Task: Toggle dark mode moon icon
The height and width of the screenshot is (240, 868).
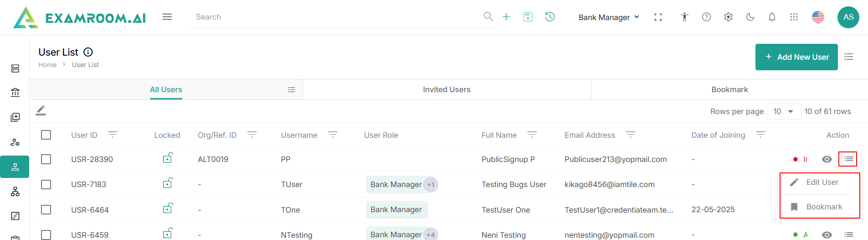Action: pyautogui.click(x=750, y=17)
